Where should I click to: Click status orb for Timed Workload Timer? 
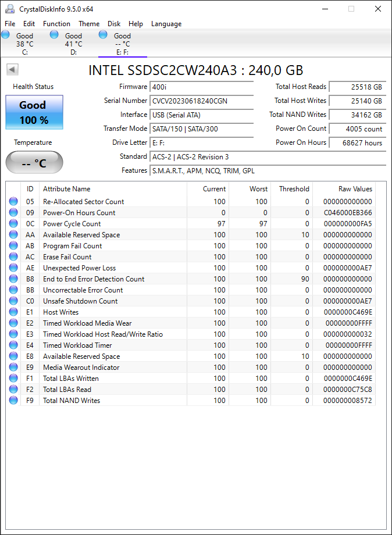pos(13,345)
